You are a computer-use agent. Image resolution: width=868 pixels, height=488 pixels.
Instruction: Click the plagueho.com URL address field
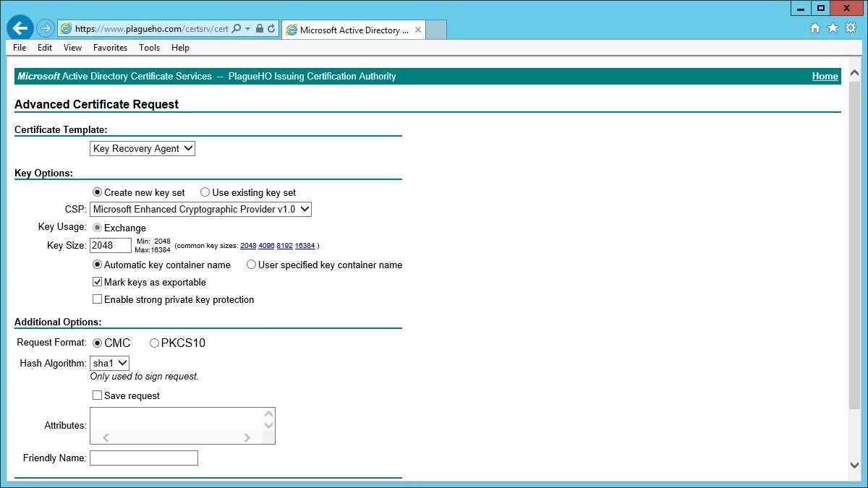point(151,29)
